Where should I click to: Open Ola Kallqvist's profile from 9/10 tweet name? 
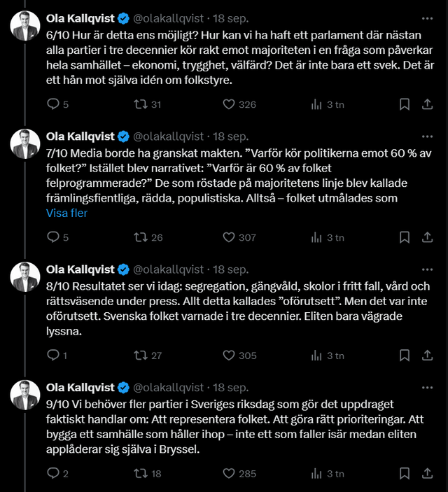pyautogui.click(x=79, y=387)
